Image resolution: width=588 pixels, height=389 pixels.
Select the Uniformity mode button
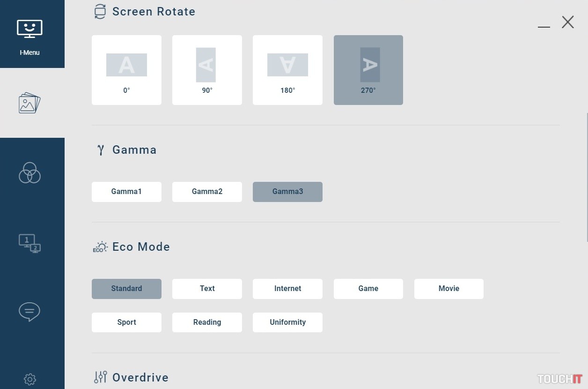(287, 322)
